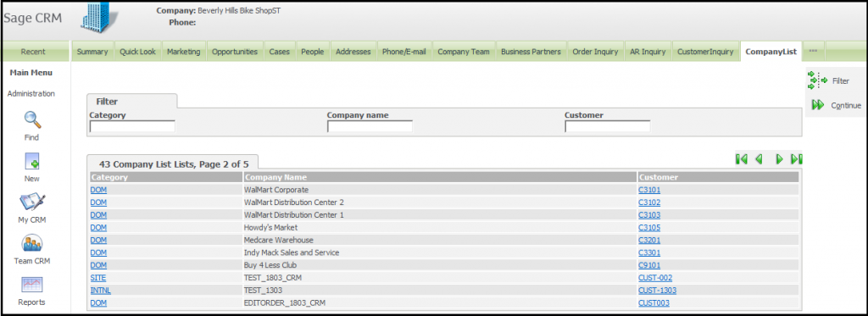Open the Quick Look tab
Image resolution: width=868 pixels, height=316 pixels.
pyautogui.click(x=138, y=52)
